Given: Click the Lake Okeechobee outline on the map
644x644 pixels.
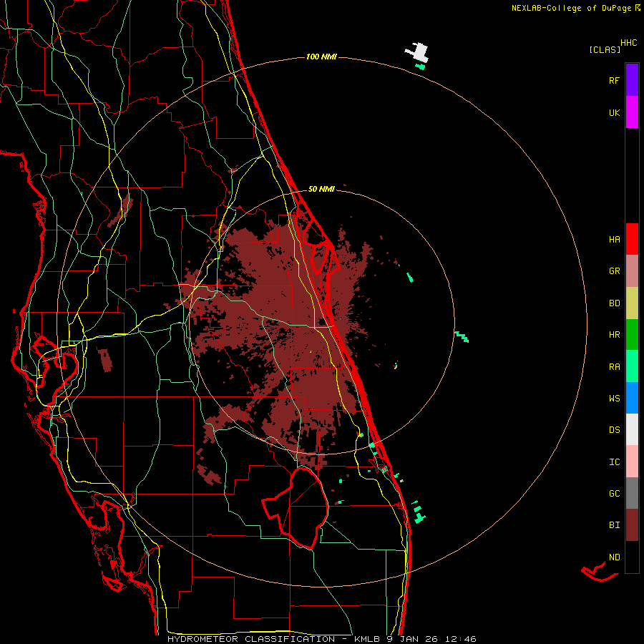Looking at the screenshot, I should 296,507.
